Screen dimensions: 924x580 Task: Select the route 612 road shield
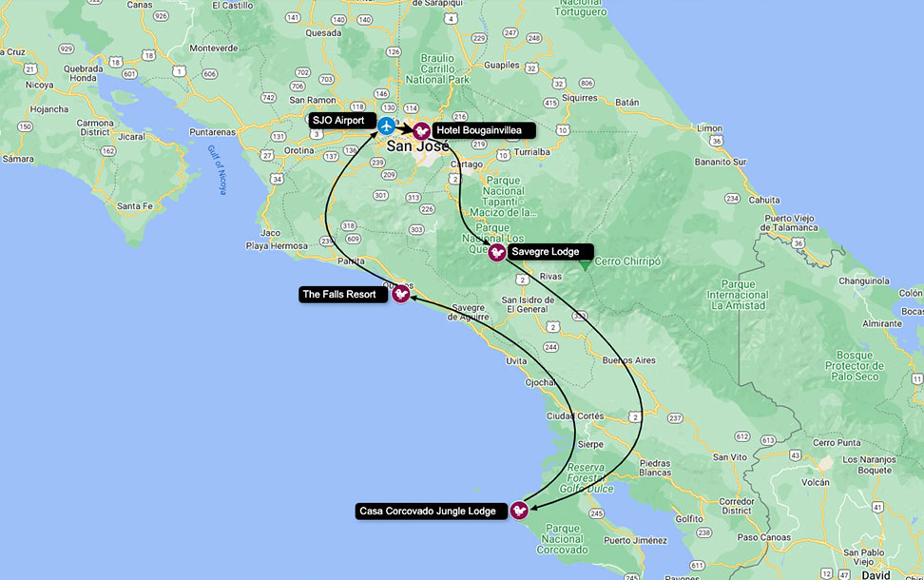coord(742,436)
